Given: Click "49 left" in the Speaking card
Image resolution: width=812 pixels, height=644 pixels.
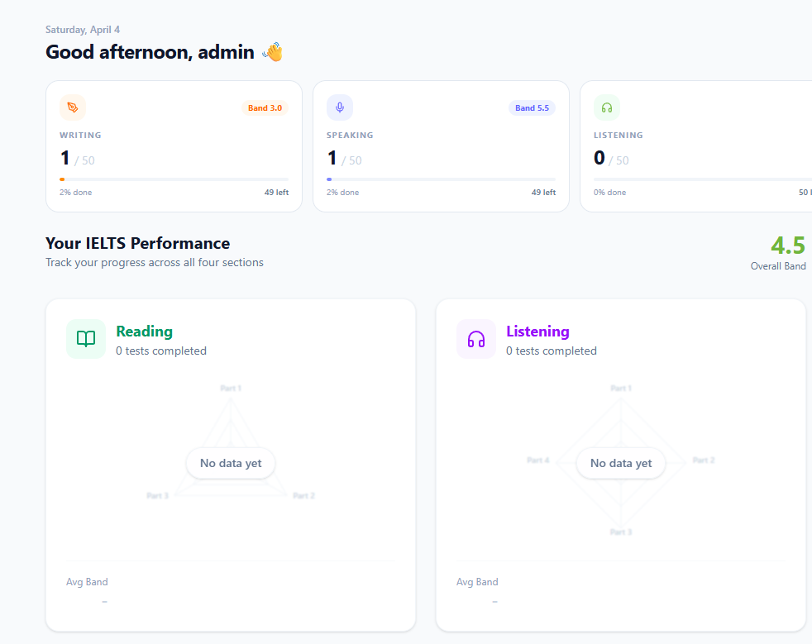Looking at the screenshot, I should [x=543, y=193].
